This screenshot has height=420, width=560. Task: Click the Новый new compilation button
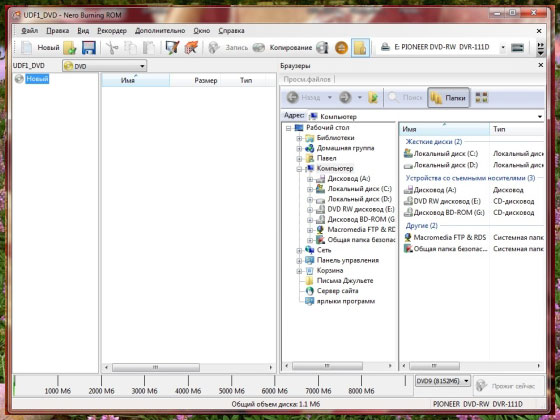[39, 48]
